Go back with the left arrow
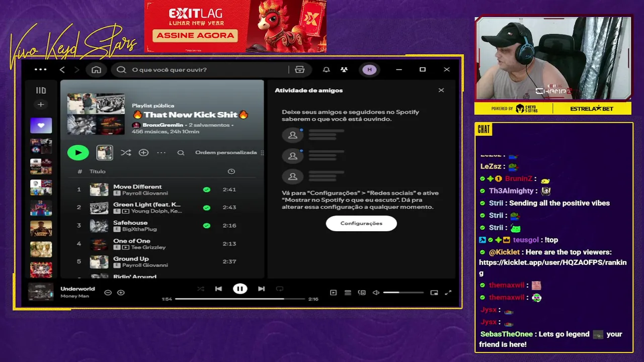 [x=62, y=69]
